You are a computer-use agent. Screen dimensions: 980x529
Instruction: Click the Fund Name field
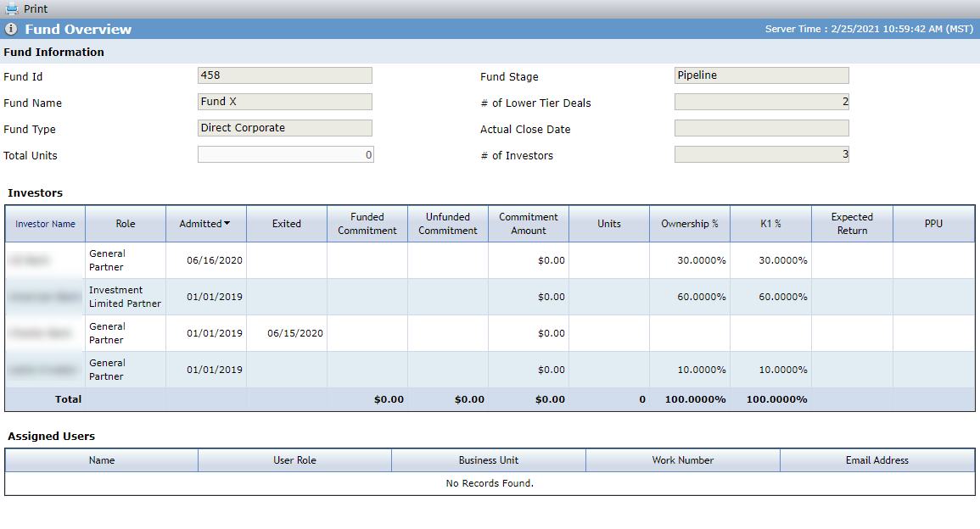pyautogui.click(x=285, y=102)
